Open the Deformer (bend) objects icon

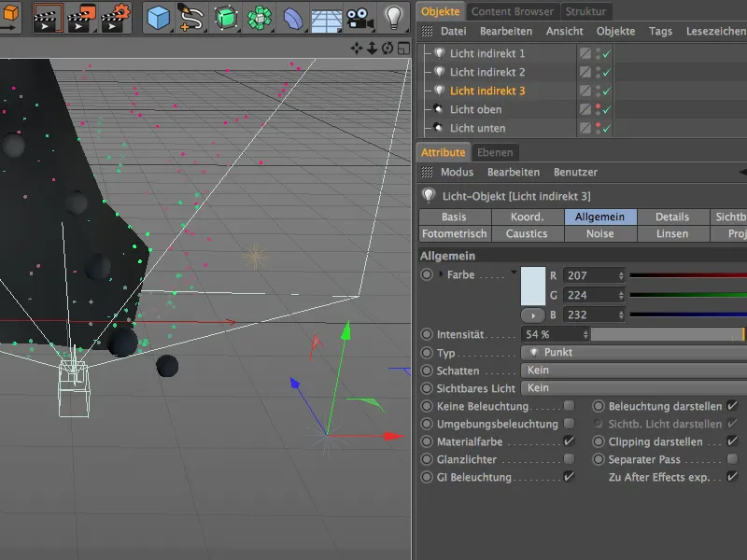pos(293,18)
